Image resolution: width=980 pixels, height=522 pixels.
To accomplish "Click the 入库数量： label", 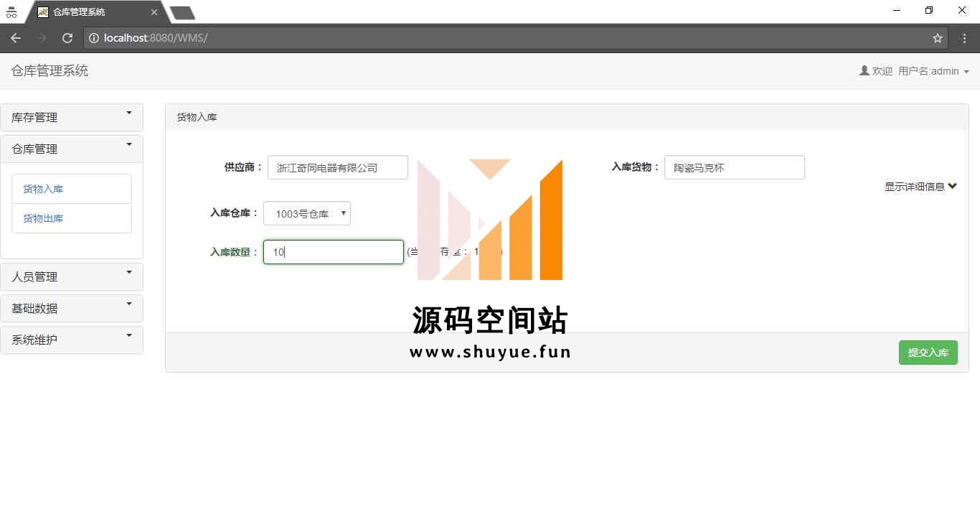I will [x=235, y=252].
